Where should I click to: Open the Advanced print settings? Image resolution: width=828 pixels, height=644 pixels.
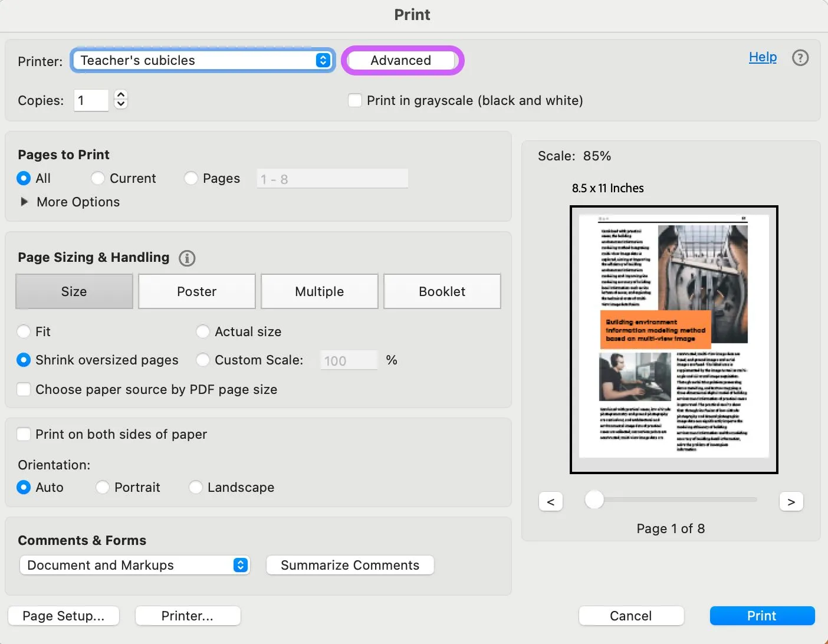(402, 60)
